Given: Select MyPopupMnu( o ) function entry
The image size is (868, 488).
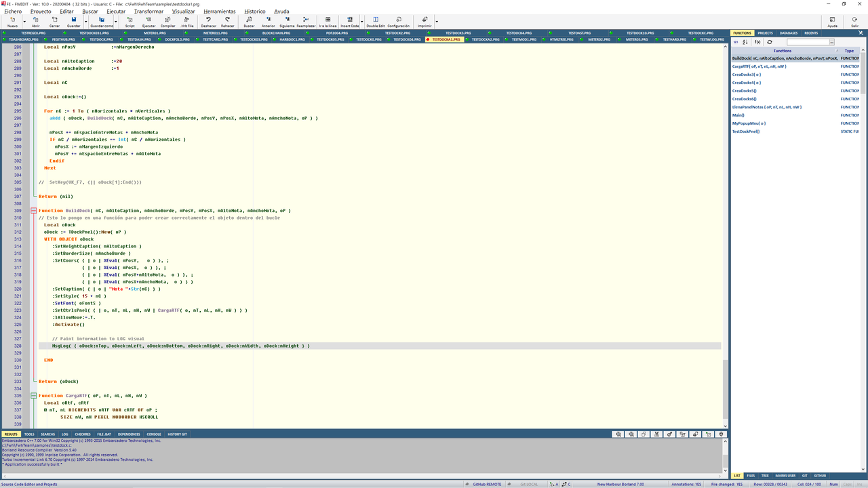Looking at the screenshot, I should (x=749, y=123).
